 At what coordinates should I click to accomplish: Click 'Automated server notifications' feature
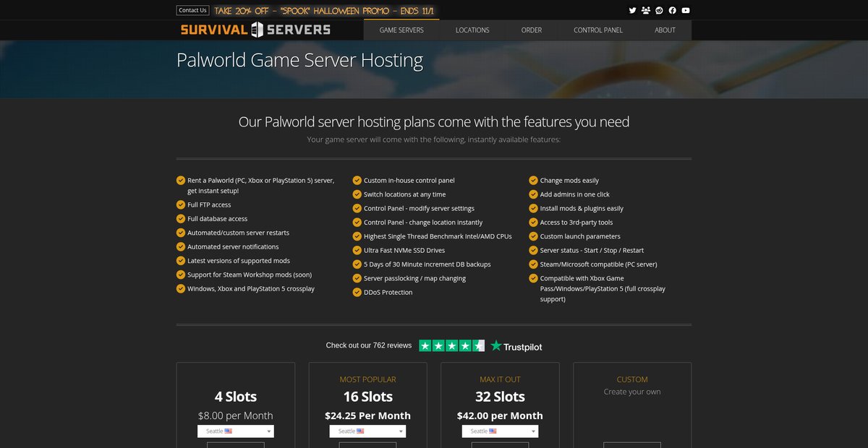pyautogui.click(x=233, y=246)
